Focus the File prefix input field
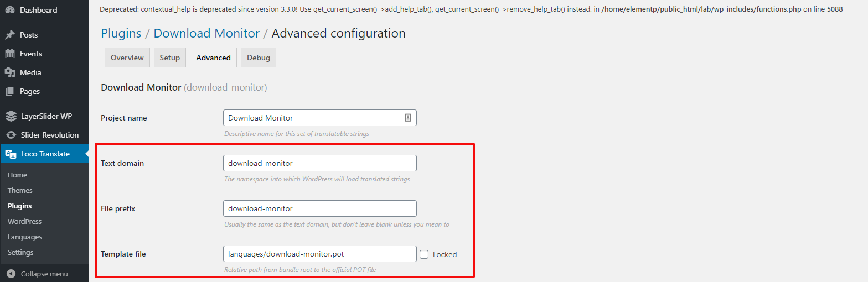This screenshot has width=868, height=282. (x=319, y=208)
